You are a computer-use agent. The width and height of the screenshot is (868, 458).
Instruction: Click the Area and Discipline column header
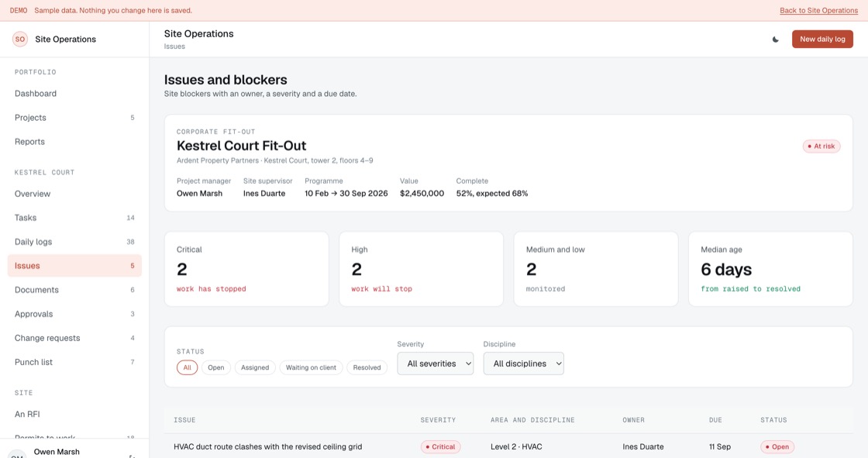(532, 420)
